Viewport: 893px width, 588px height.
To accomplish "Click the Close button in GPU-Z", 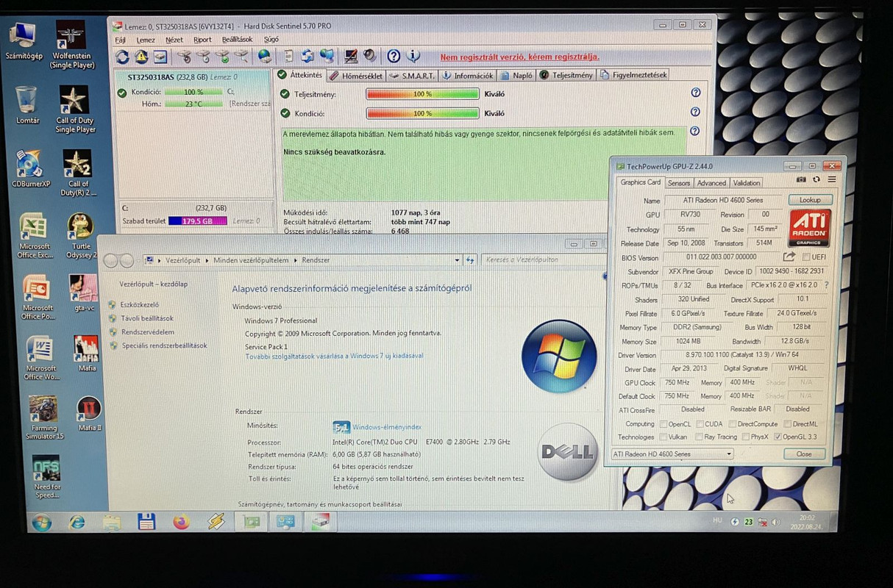I will 804,453.
